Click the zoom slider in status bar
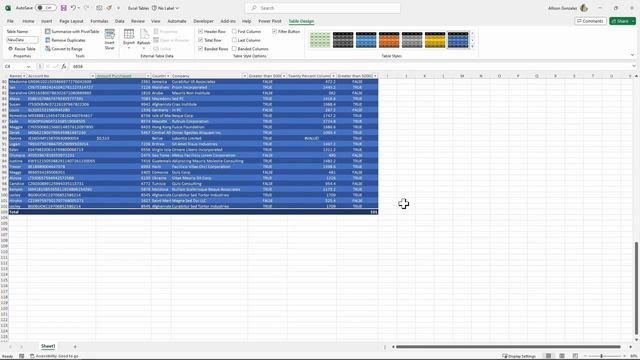The width and height of the screenshot is (640, 360). [x=601, y=356]
